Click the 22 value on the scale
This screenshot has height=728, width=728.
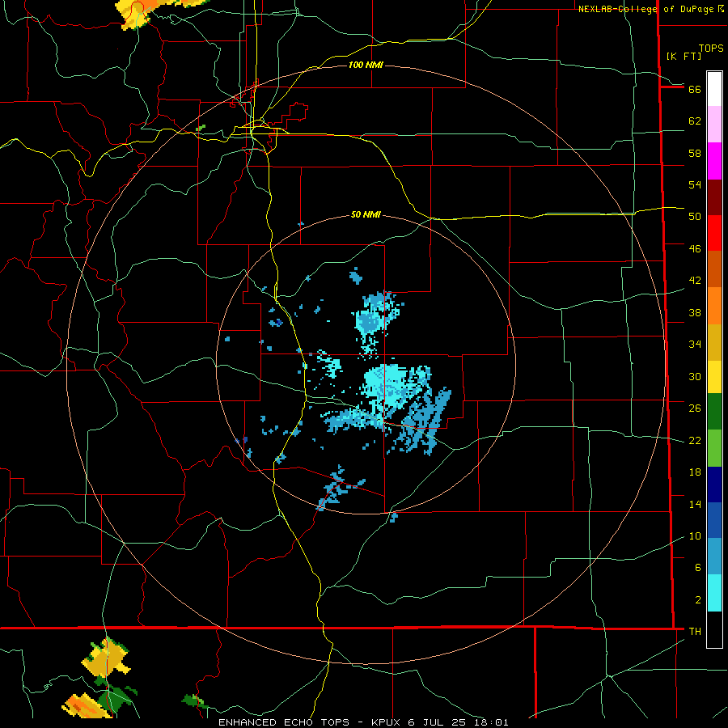[695, 441]
